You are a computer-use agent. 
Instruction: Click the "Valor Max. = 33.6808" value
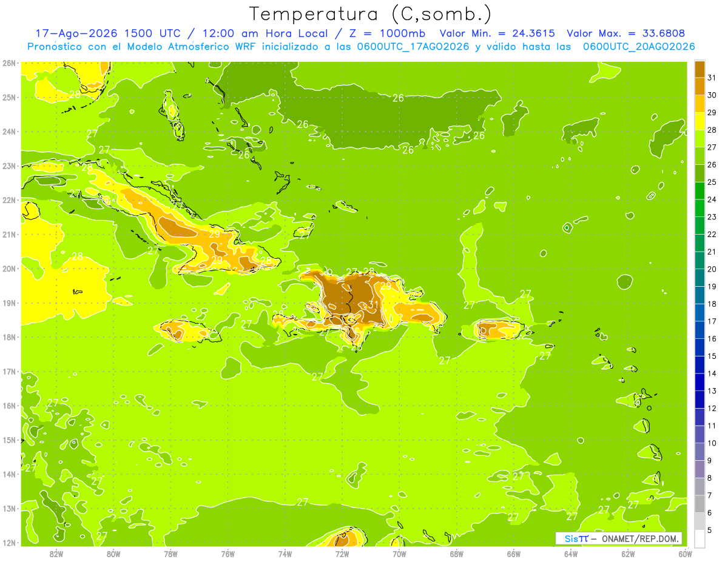pos(625,33)
